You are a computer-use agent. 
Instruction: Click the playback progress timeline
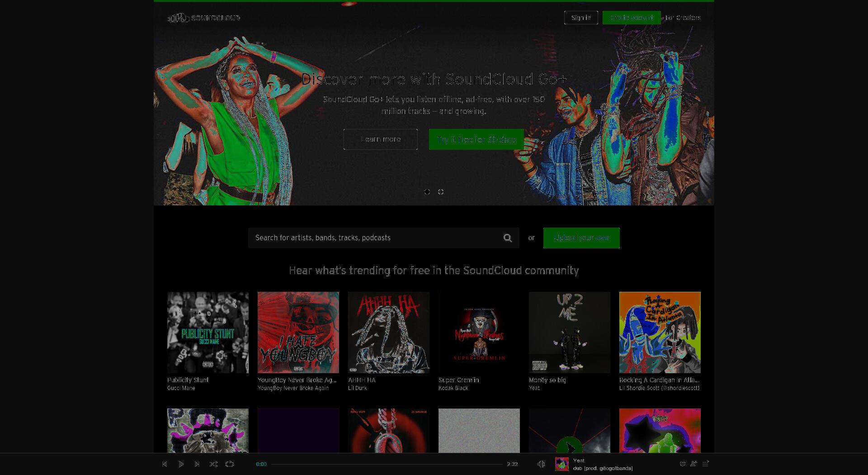[387, 464]
